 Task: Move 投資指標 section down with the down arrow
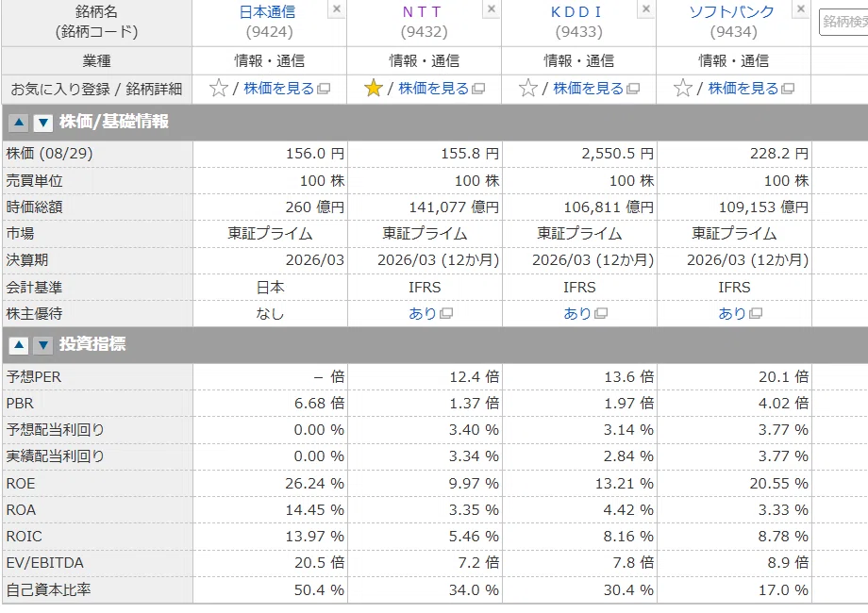[x=43, y=344]
